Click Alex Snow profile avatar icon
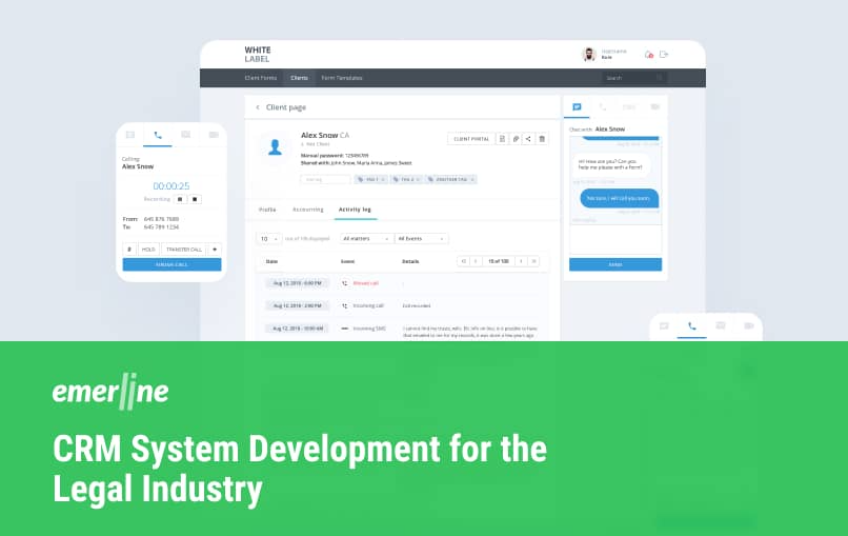Image resolution: width=848 pixels, height=536 pixels. (275, 147)
